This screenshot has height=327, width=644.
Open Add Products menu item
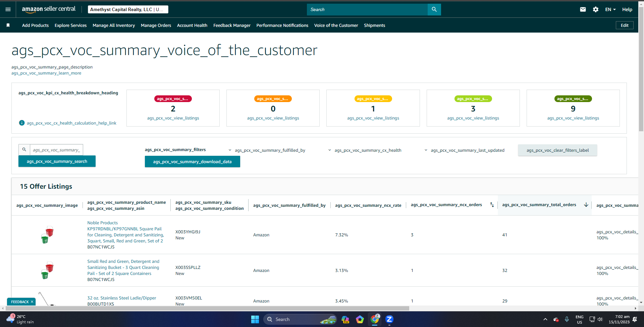pos(35,25)
